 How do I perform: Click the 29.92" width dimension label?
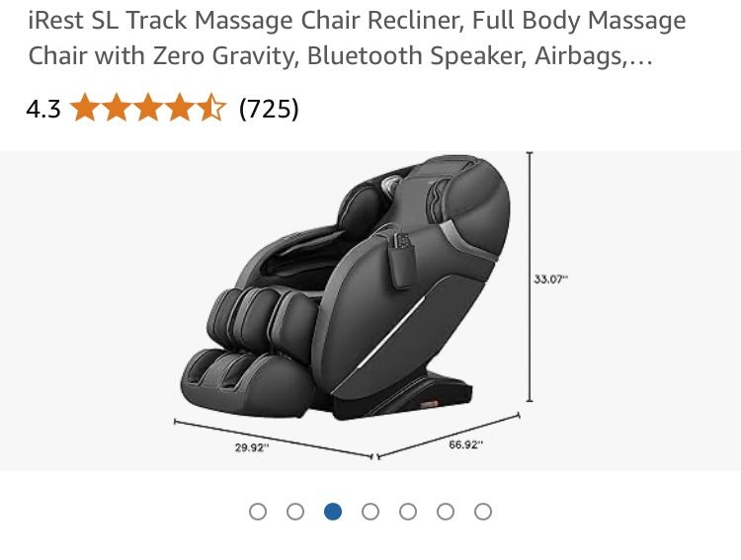(252, 447)
